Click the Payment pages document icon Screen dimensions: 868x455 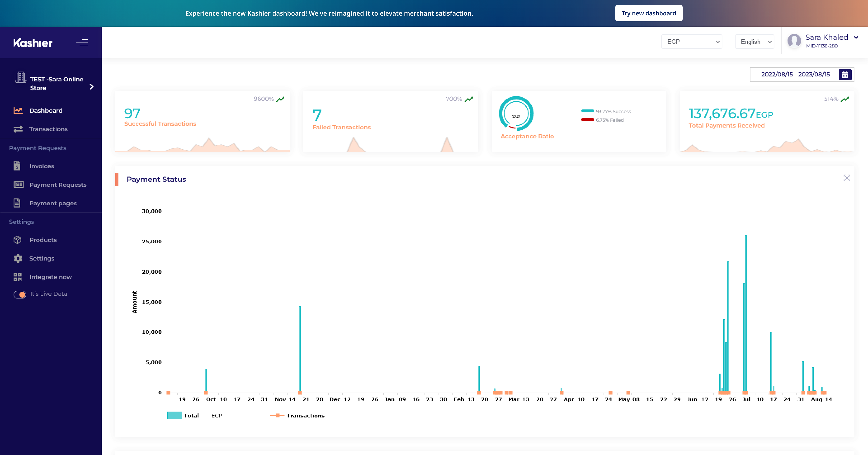17,203
